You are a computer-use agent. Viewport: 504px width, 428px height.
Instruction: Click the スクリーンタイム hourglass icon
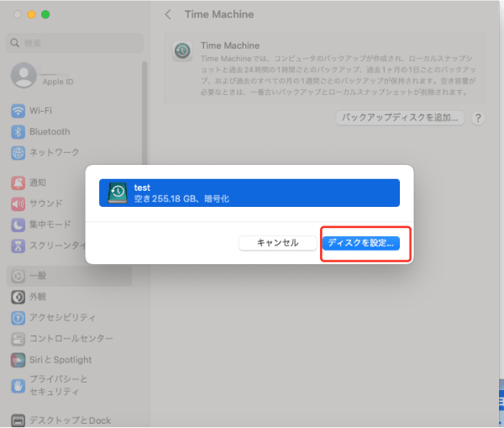click(18, 246)
